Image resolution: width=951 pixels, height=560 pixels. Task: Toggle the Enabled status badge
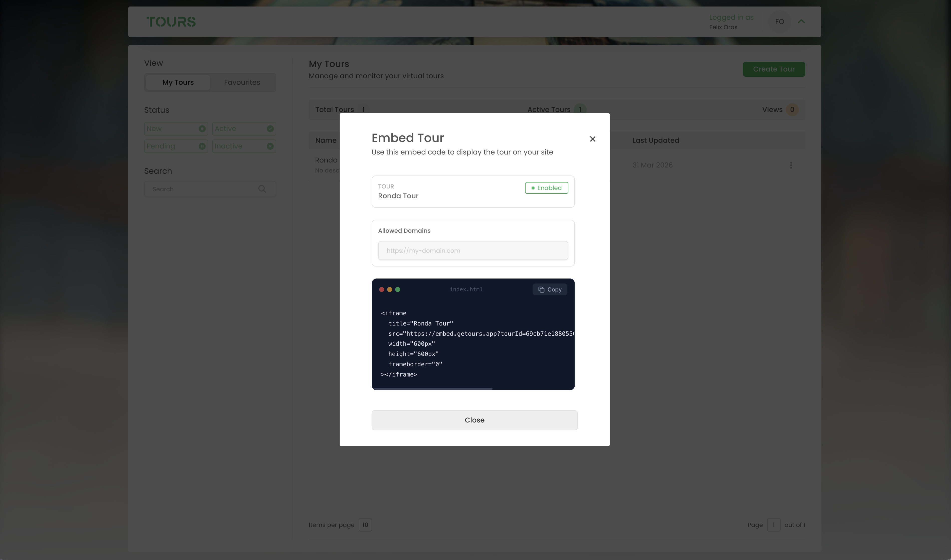click(x=546, y=188)
